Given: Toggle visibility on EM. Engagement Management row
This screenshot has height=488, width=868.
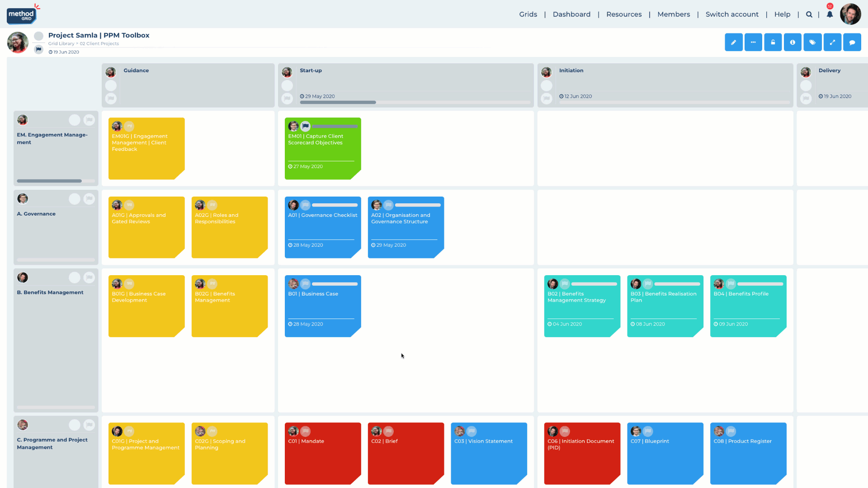Looking at the screenshot, I should [75, 120].
